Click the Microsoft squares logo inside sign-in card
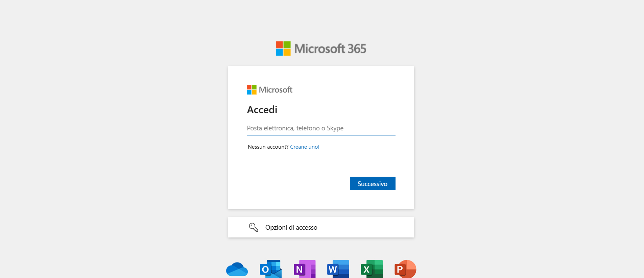The height and width of the screenshot is (278, 644). (x=252, y=90)
